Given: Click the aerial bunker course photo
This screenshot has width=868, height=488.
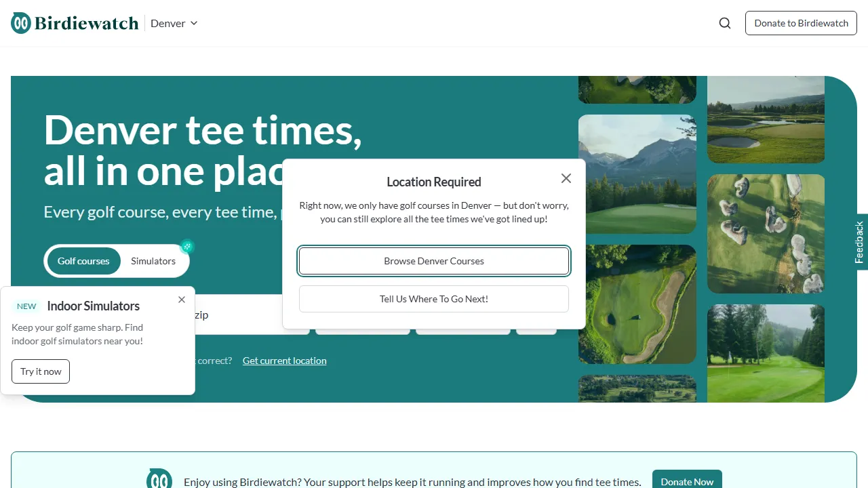Looking at the screenshot, I should [x=766, y=234].
